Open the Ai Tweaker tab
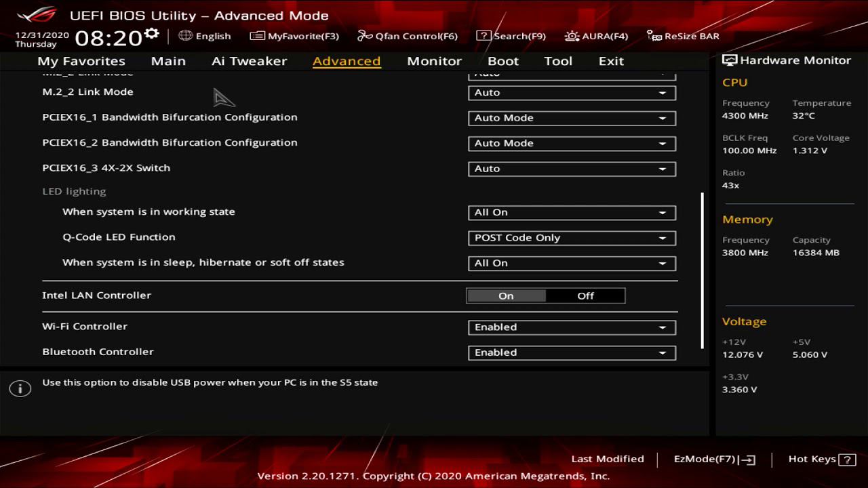Image resolution: width=868 pixels, height=488 pixels. (x=249, y=61)
